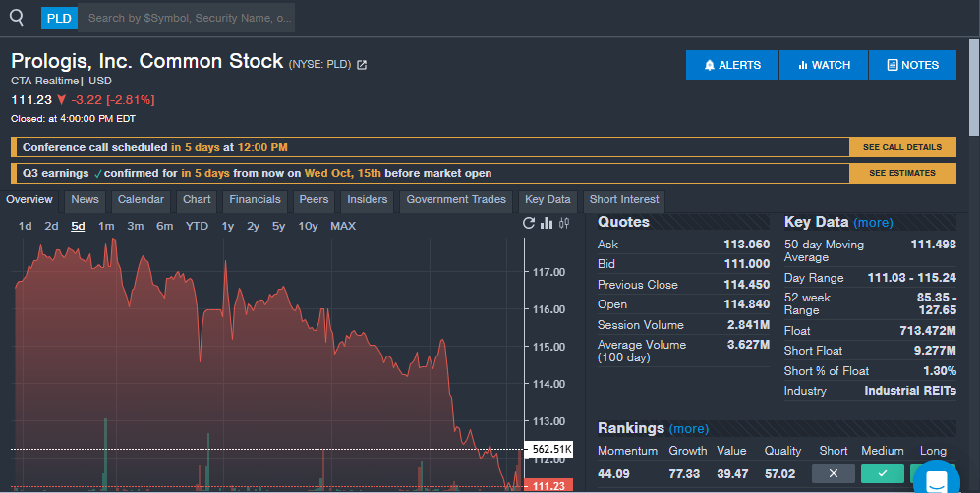Open the external link icon beside NYSE: PLD

[362, 65]
